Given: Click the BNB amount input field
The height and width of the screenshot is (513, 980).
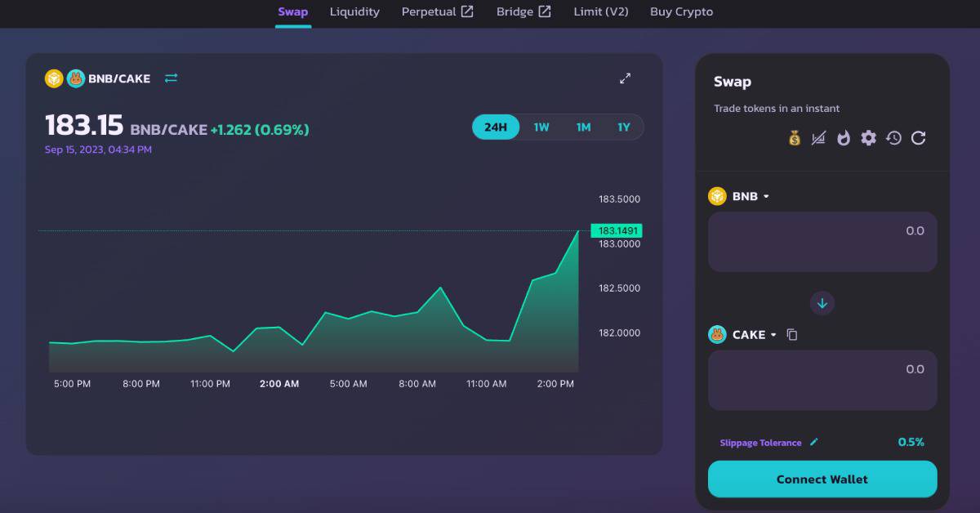Looking at the screenshot, I should point(822,242).
